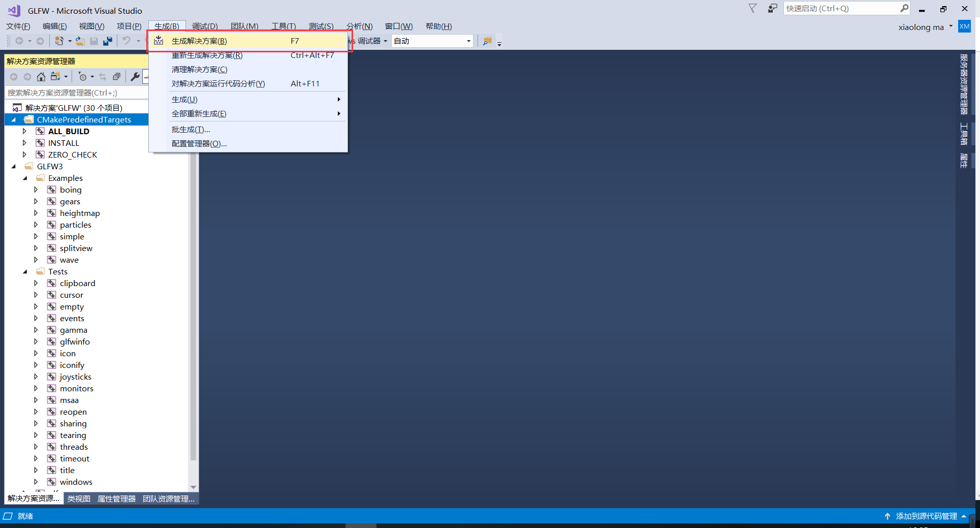This screenshot has height=528, width=980.
Task: Click the Undo arrow in toolbar
Action: pos(127,41)
